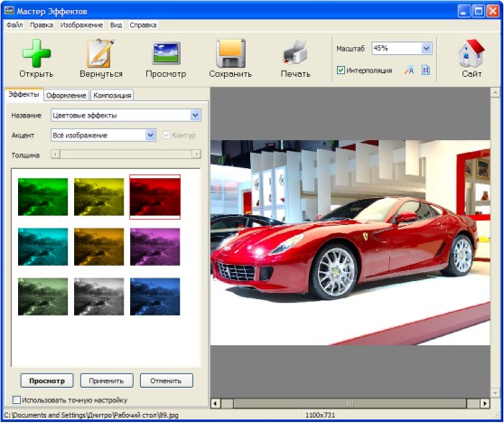This screenshot has height=423, width=504.
Task: Click the Печать printer icon
Action: pyautogui.click(x=295, y=52)
